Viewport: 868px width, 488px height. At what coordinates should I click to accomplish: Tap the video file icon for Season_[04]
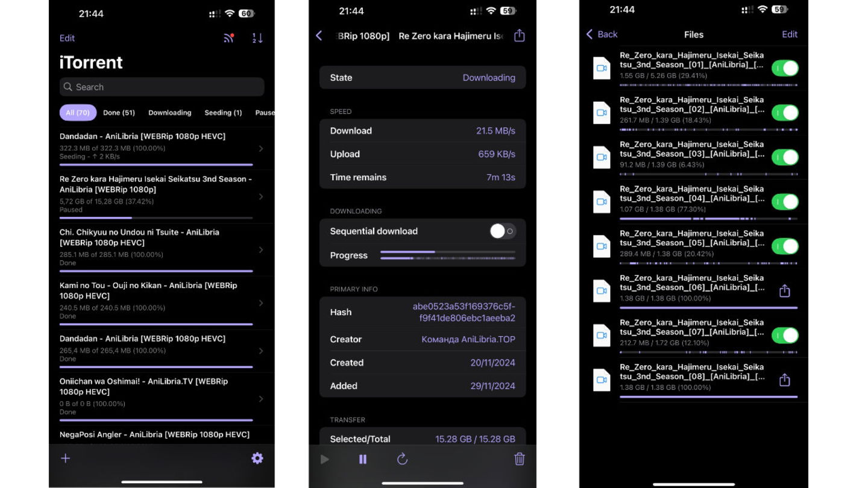(602, 202)
